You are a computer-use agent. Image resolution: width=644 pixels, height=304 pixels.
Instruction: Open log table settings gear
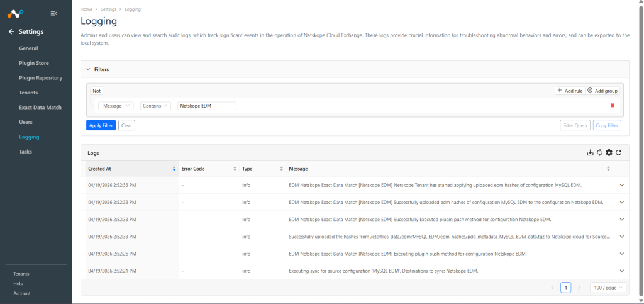point(609,153)
